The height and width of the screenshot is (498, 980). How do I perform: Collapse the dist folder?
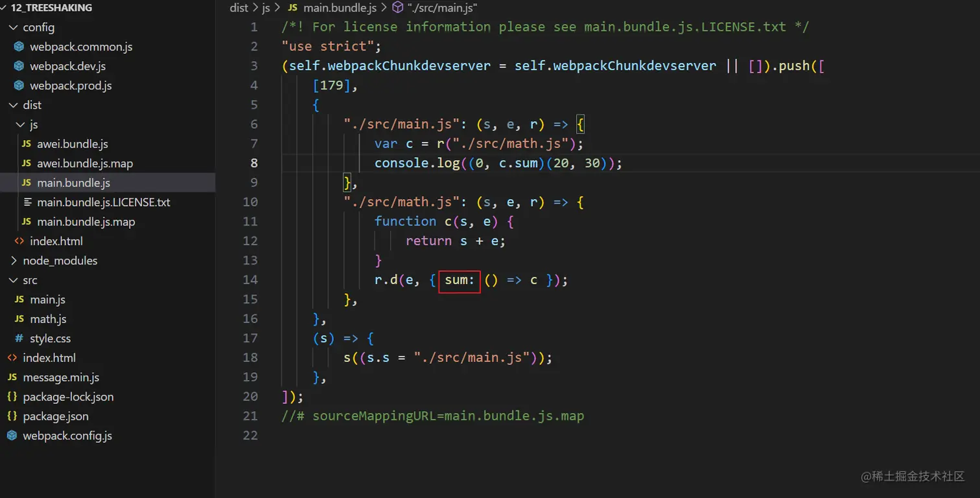point(13,105)
